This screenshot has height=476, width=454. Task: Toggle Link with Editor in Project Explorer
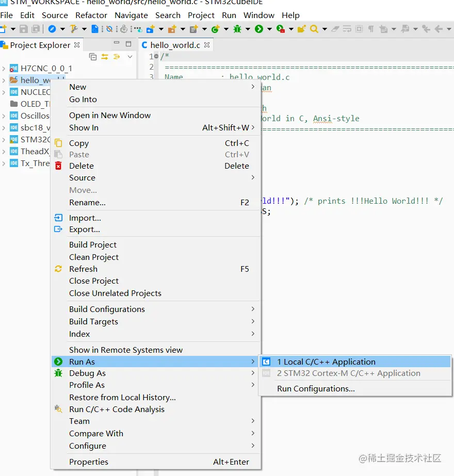point(105,57)
